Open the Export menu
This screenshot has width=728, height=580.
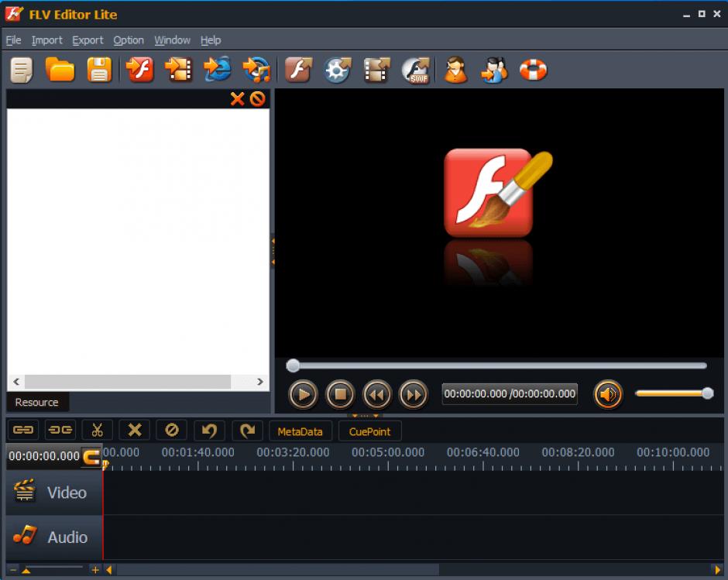coord(88,40)
